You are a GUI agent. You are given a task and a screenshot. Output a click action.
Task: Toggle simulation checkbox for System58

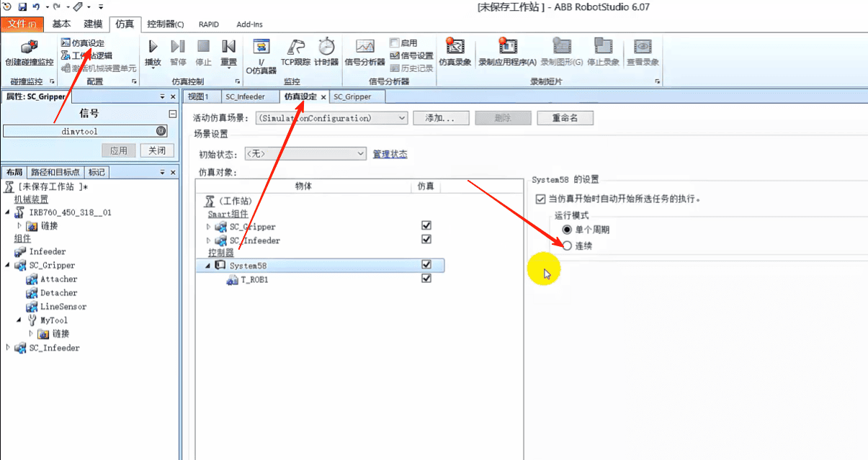click(426, 265)
